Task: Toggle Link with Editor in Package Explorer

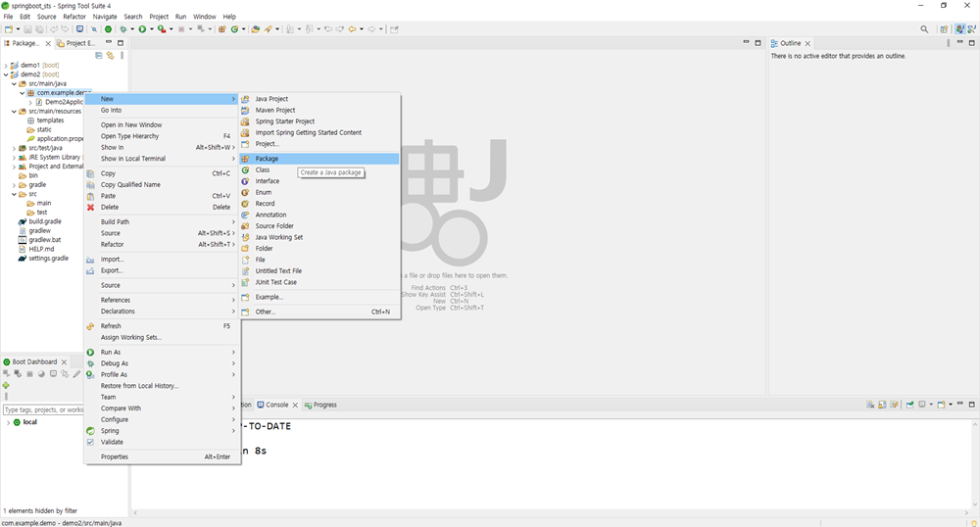Action: pos(110,56)
